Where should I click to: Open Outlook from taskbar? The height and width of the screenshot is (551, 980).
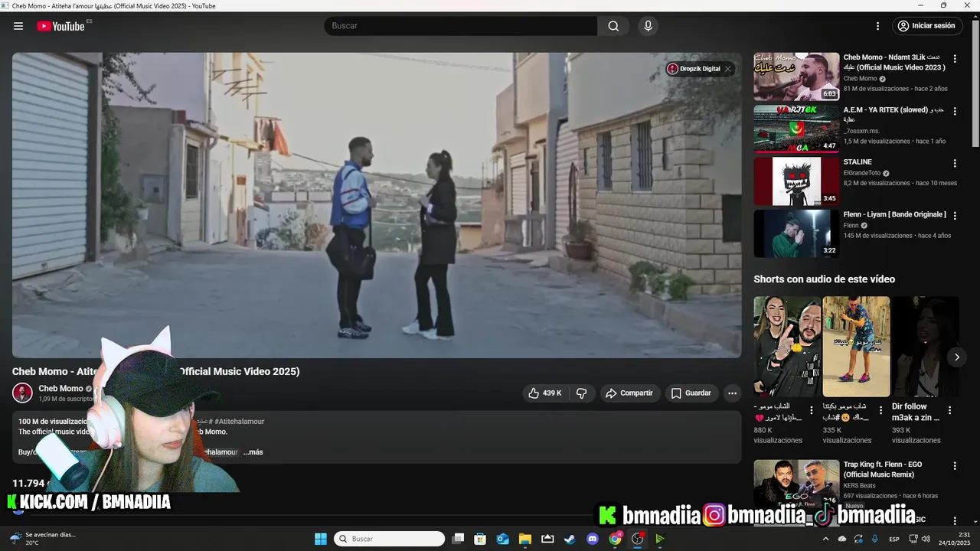point(503,539)
